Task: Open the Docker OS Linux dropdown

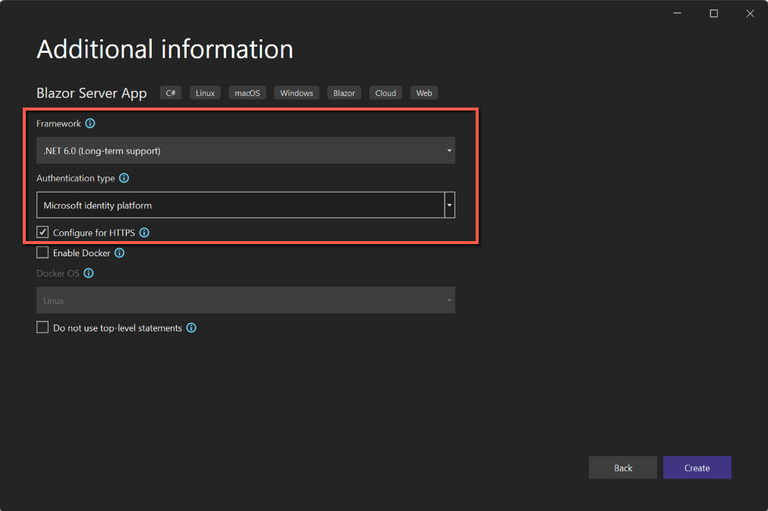Action: point(245,300)
